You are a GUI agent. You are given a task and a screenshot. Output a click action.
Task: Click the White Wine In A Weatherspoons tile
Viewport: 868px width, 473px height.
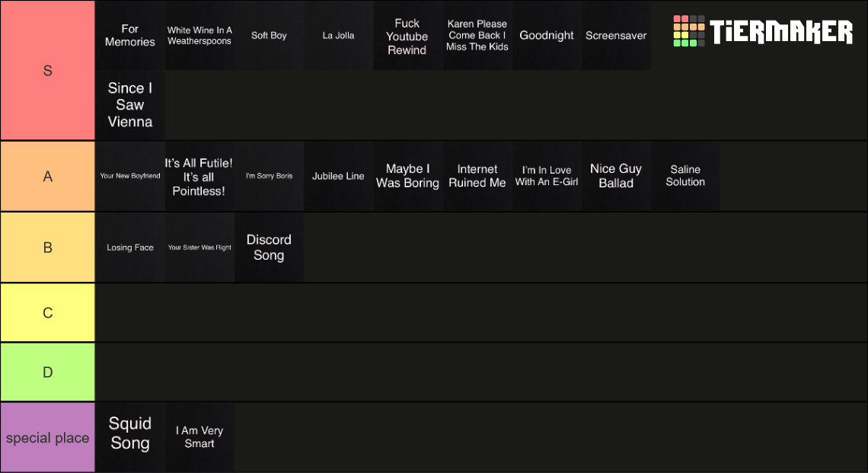(x=199, y=36)
